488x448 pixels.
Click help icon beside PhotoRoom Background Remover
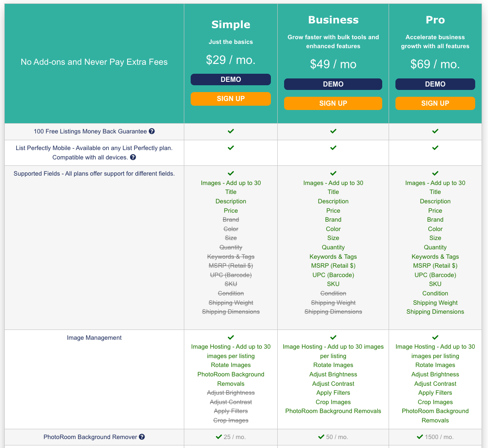[142, 437]
